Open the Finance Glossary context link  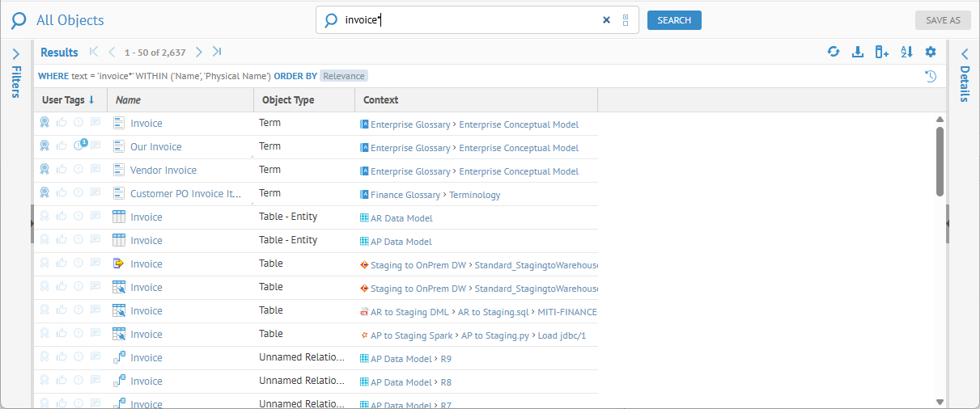click(405, 195)
